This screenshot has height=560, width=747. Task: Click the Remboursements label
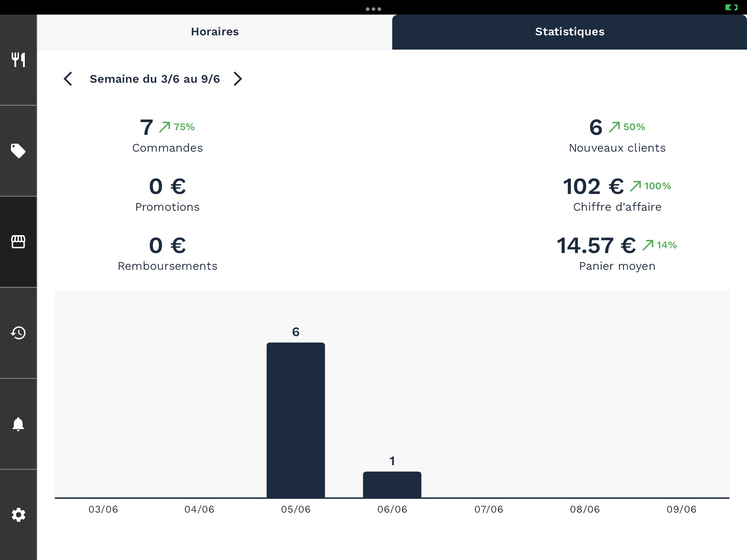167,266
